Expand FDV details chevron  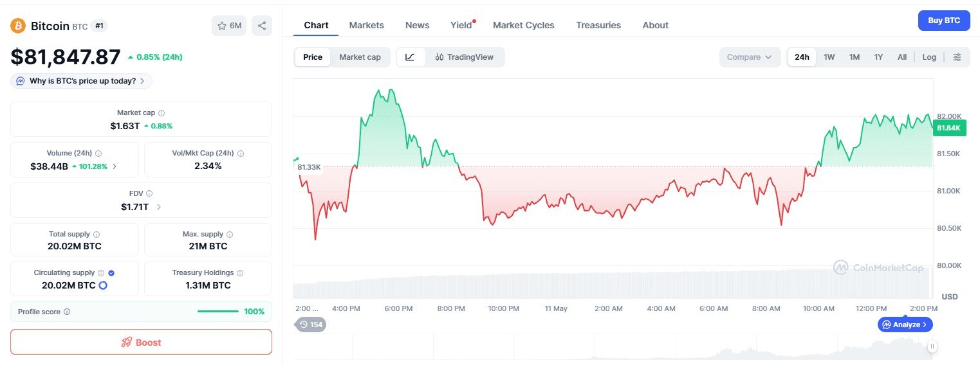(158, 207)
